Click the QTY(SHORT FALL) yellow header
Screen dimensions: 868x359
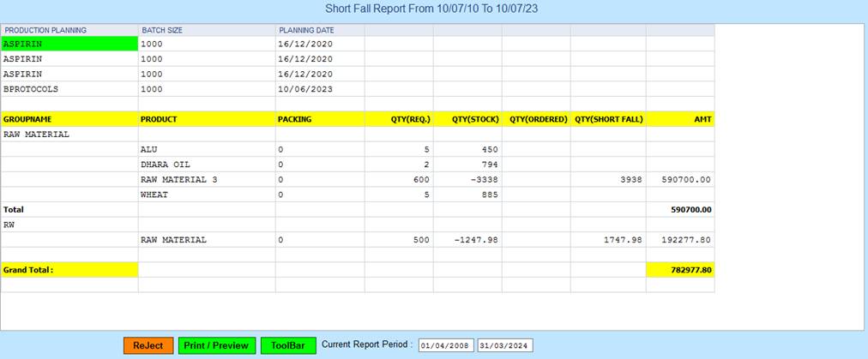[608, 119]
